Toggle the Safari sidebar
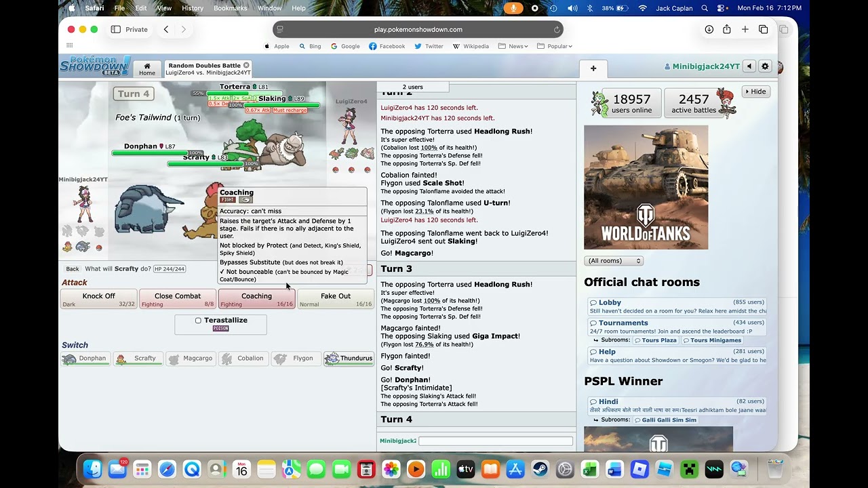The height and width of the screenshot is (488, 868). click(x=115, y=29)
